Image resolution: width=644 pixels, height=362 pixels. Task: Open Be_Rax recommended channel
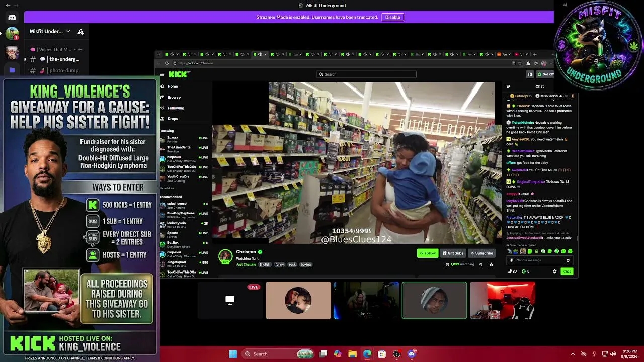184,244
